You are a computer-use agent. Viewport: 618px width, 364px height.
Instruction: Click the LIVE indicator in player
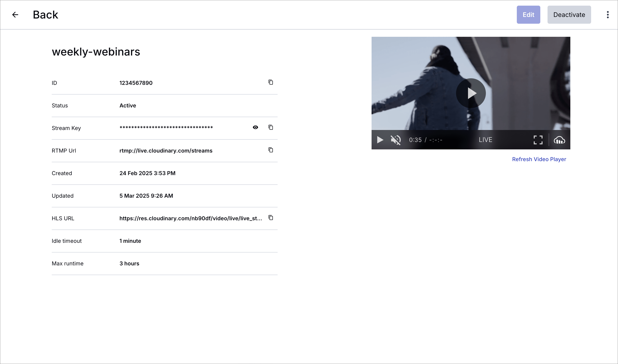[485, 140]
